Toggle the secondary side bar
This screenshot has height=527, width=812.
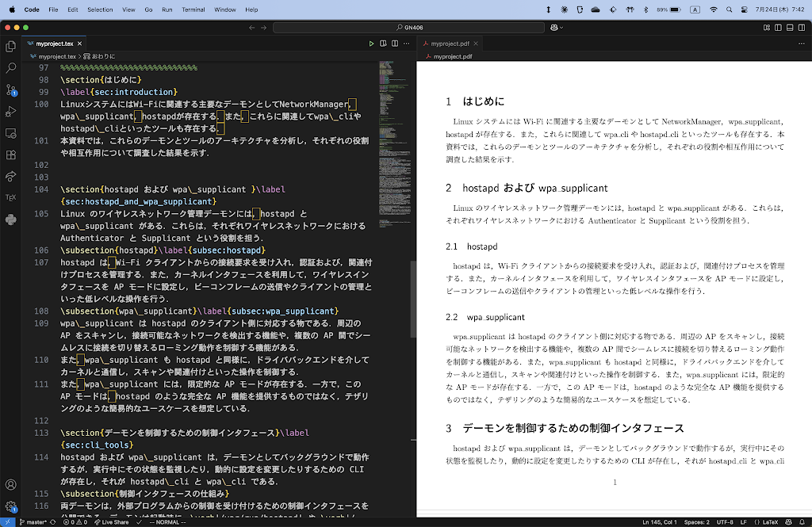pyautogui.click(x=802, y=28)
